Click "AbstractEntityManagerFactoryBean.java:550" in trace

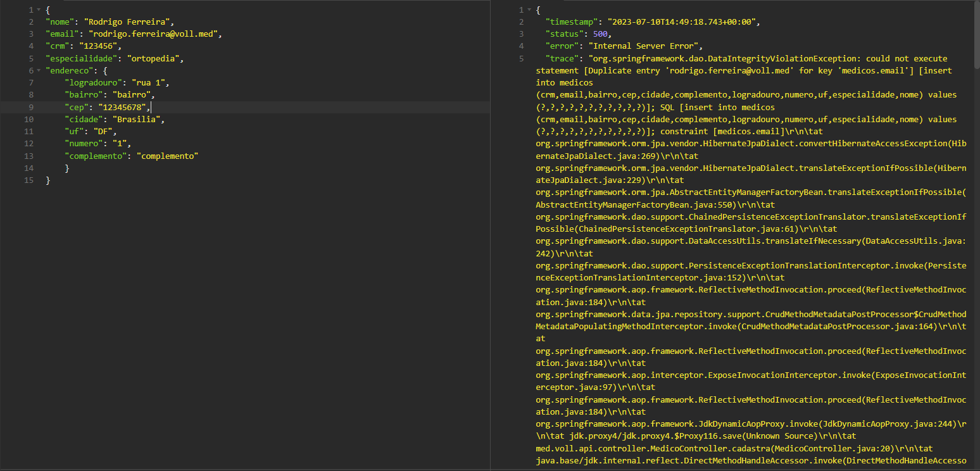point(634,204)
